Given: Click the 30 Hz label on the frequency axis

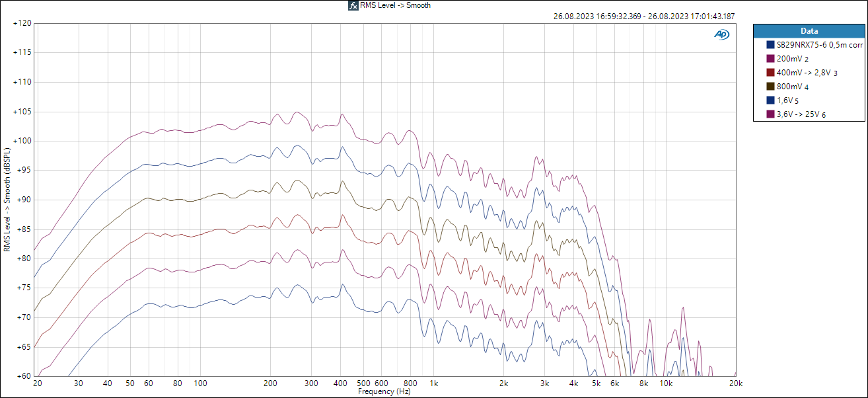Looking at the screenshot, I should [78, 383].
